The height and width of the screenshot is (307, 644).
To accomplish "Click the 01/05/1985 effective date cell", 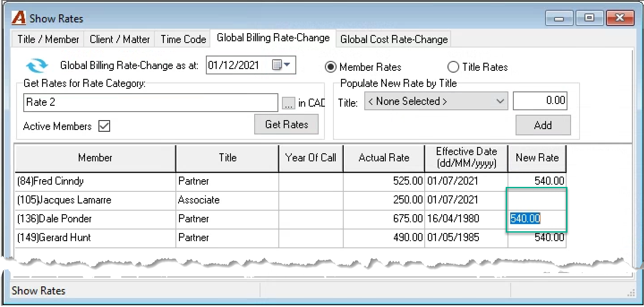I will [466, 238].
